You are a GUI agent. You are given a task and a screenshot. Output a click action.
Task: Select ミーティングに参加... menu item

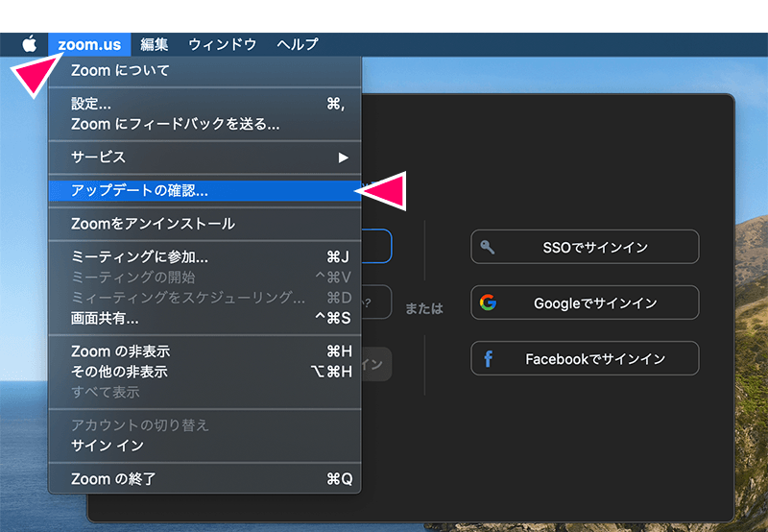click(204, 256)
